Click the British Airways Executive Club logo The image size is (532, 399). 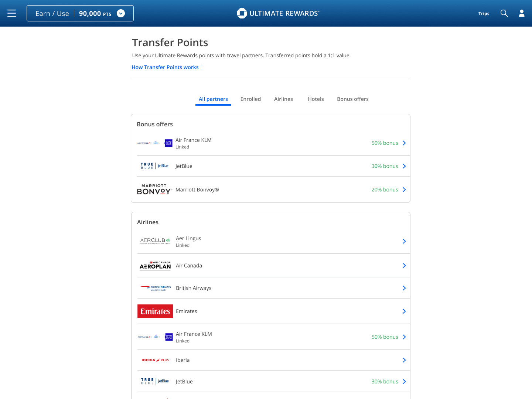(x=155, y=288)
